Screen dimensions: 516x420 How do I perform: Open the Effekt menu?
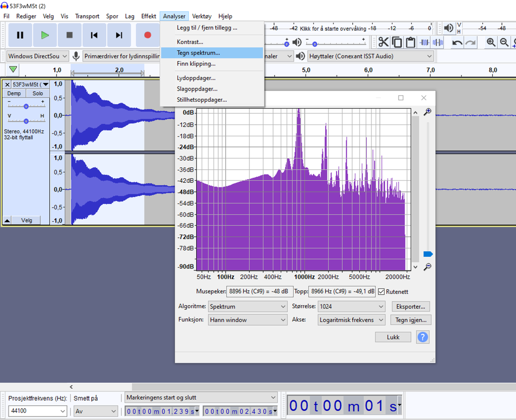148,16
